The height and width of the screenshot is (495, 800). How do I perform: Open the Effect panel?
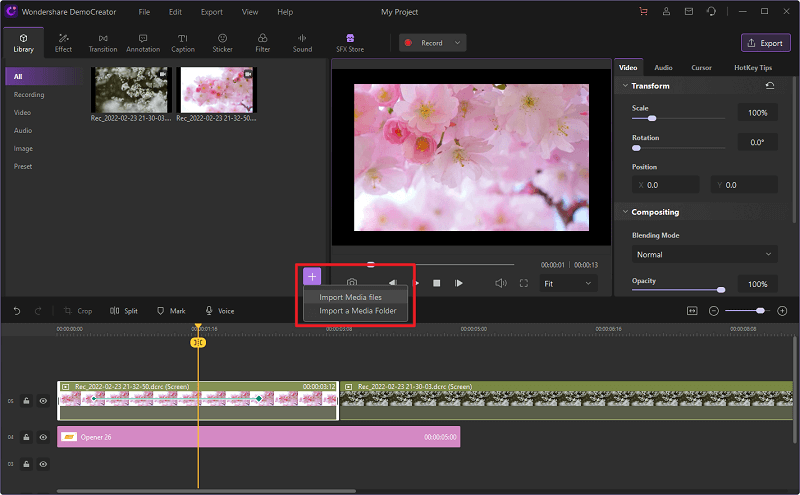63,43
